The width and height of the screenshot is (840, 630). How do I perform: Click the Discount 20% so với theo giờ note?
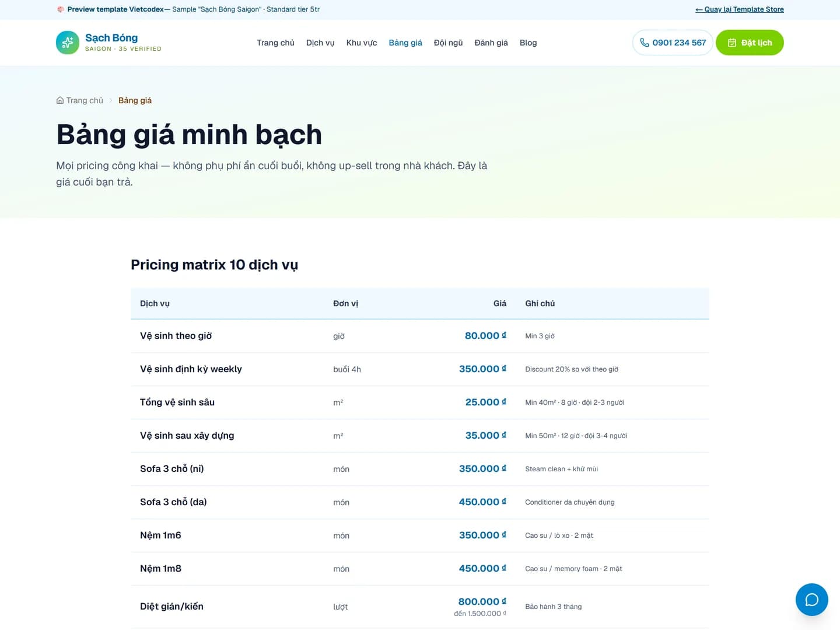point(572,369)
